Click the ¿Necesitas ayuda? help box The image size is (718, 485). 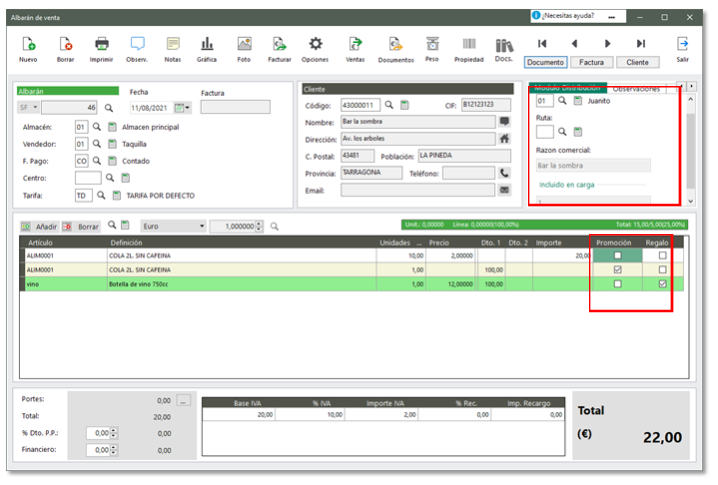[x=578, y=16]
